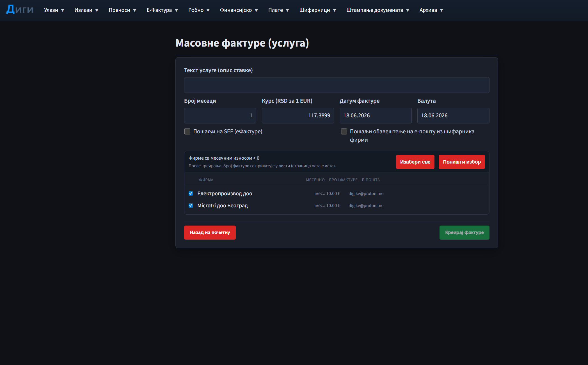The image size is (588, 365).
Task: Click monthly amount in Електропроизвод row
Action: coord(328,194)
